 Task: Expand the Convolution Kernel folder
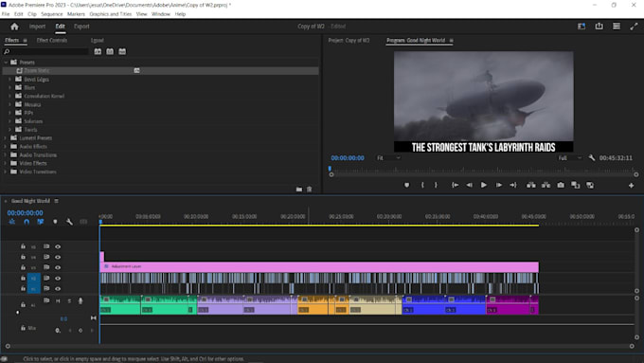click(9, 96)
